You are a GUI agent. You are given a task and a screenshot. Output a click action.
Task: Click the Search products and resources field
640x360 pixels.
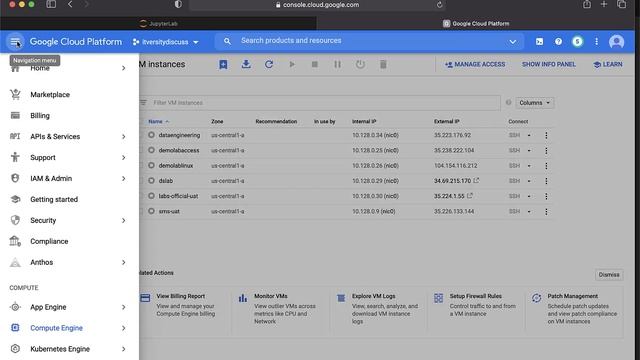pos(369,41)
